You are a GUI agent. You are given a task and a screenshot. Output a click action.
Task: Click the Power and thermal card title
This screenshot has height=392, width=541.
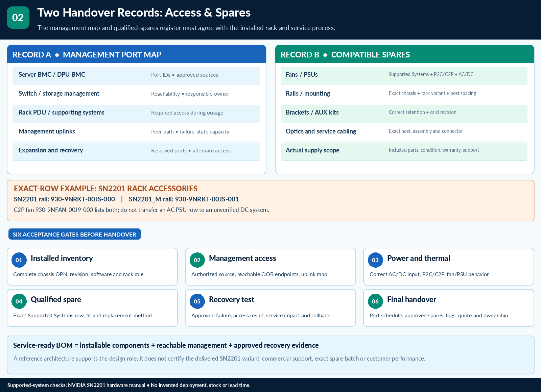(x=419, y=259)
